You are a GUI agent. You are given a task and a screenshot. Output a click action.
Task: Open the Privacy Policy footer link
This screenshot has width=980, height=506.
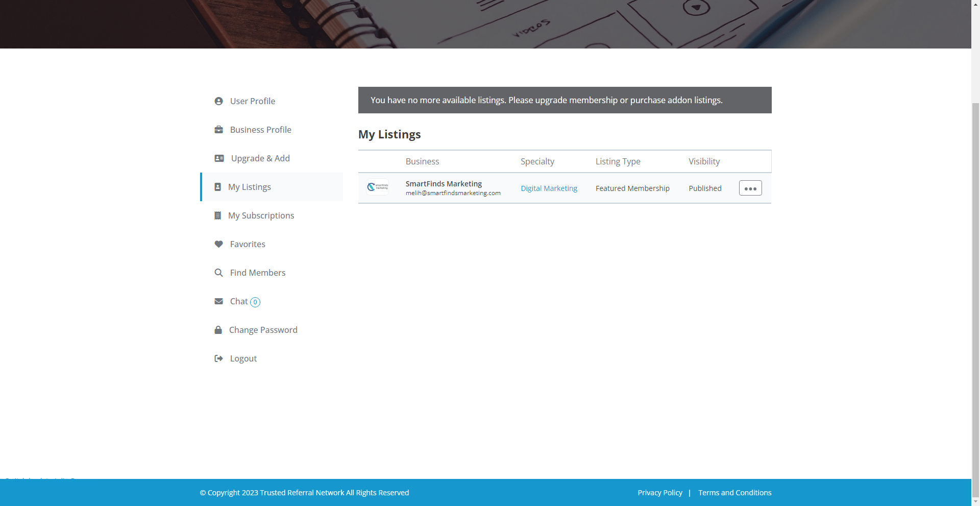659,493
